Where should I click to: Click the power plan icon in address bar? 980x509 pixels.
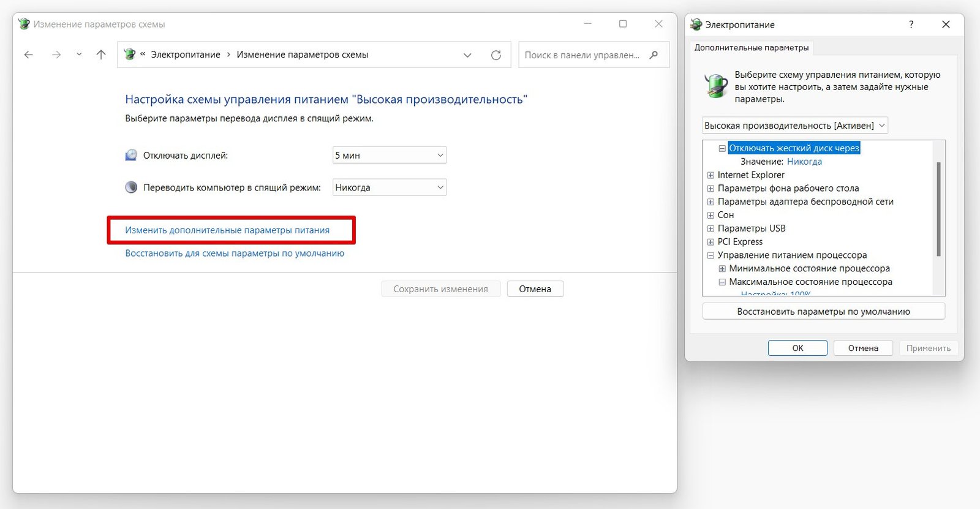(130, 55)
